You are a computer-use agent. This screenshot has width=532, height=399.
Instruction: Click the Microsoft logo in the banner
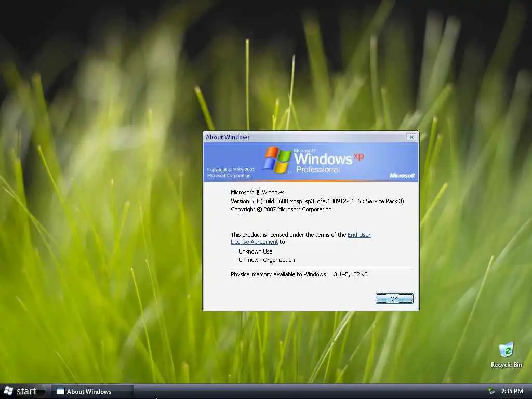pyautogui.click(x=402, y=176)
